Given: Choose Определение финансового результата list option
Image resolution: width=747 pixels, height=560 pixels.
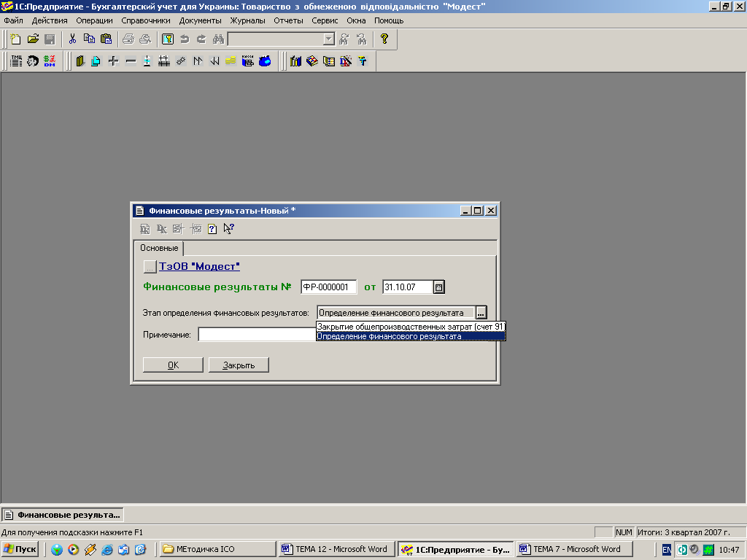Looking at the screenshot, I should point(411,336).
